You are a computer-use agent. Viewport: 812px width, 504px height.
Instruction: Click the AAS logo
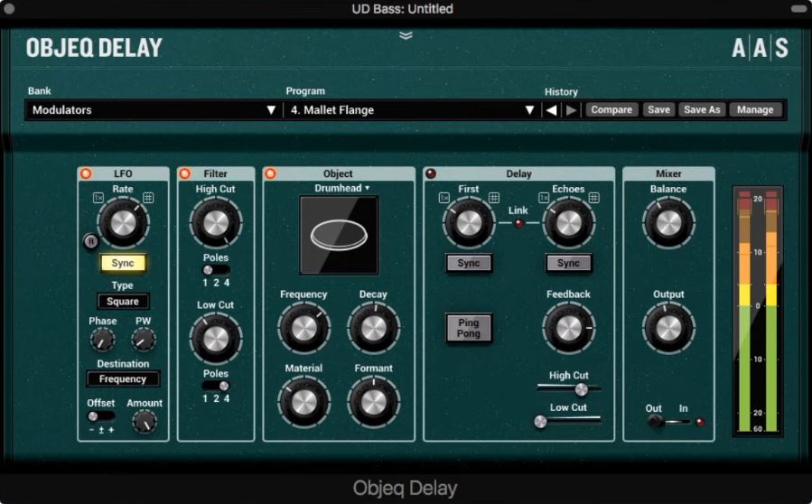tap(760, 47)
